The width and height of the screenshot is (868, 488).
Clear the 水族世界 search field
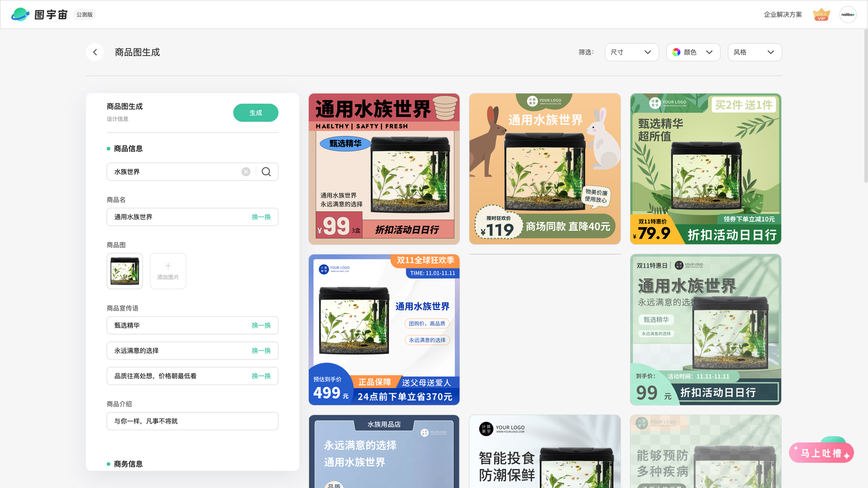coord(246,172)
